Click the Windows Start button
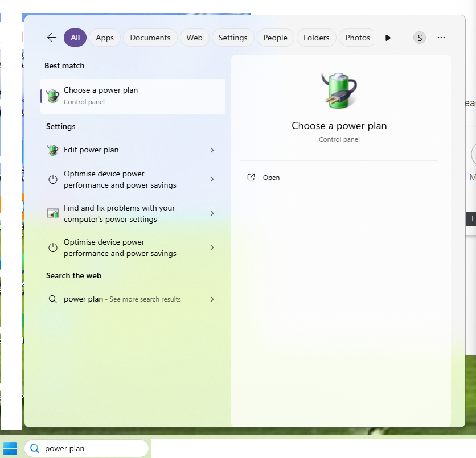 pos(10,448)
